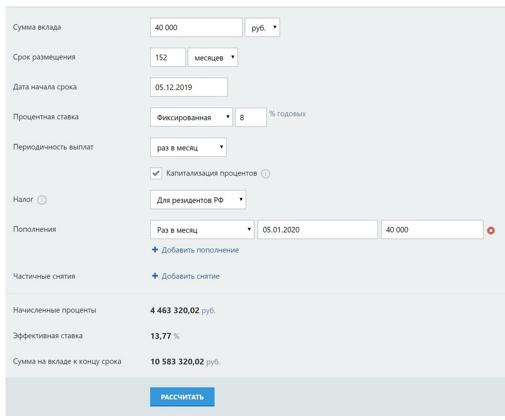The image size is (505, 420).
Task: Click the Добавить снятие link
Action: tap(190, 276)
